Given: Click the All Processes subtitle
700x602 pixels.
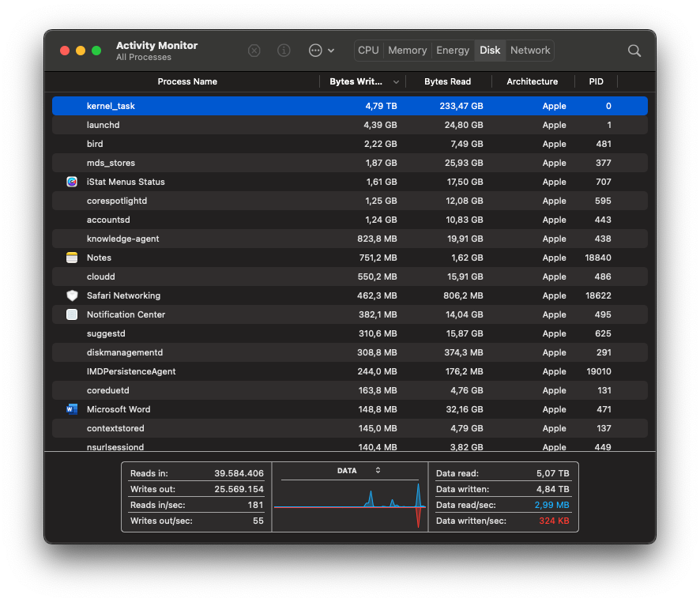Looking at the screenshot, I should tap(144, 57).
